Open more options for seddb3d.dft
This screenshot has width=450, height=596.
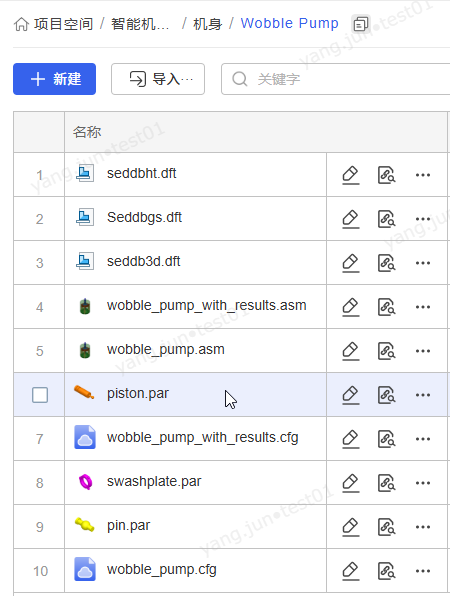(x=423, y=263)
